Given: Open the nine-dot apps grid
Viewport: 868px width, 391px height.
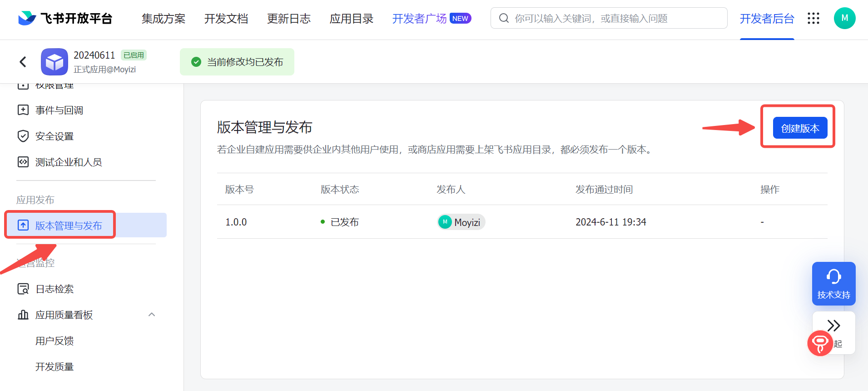Looking at the screenshot, I should point(813,18).
